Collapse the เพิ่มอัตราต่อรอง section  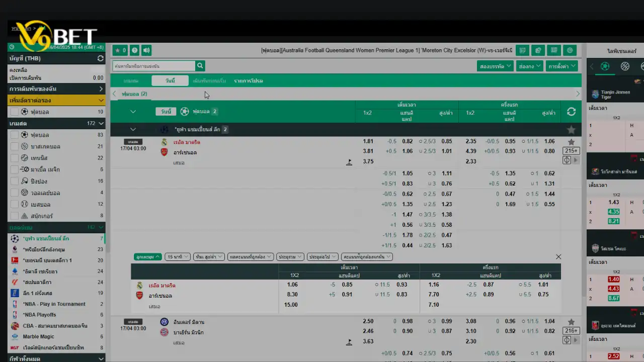tap(56, 100)
